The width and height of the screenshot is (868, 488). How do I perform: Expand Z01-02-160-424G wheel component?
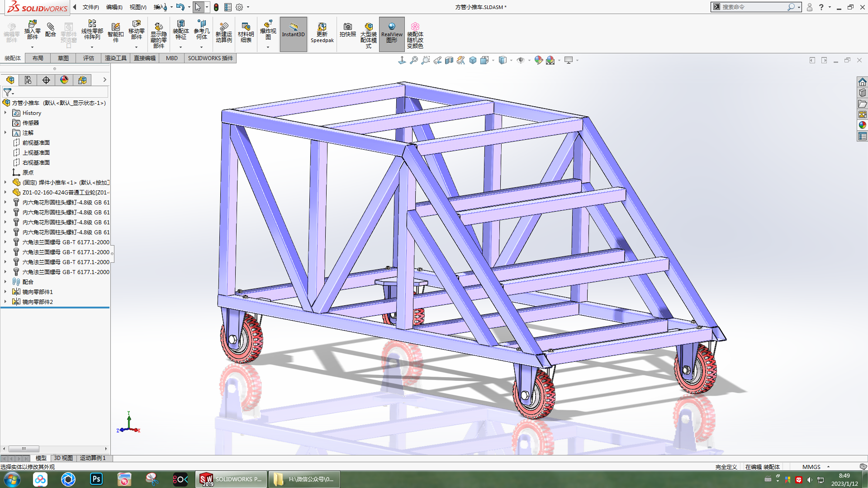tap(5, 193)
